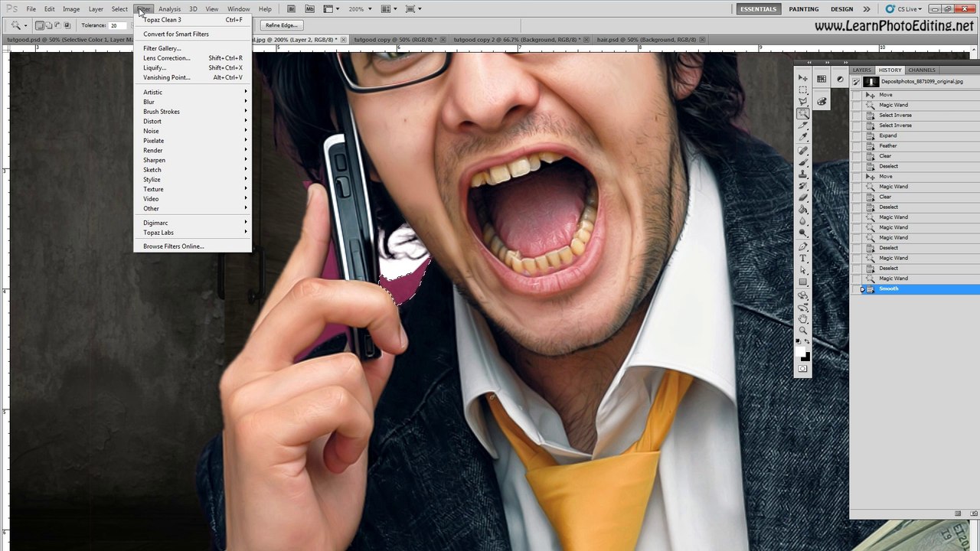The width and height of the screenshot is (980, 551).
Task: Expand the Sharpen filter submenu
Action: (x=192, y=160)
